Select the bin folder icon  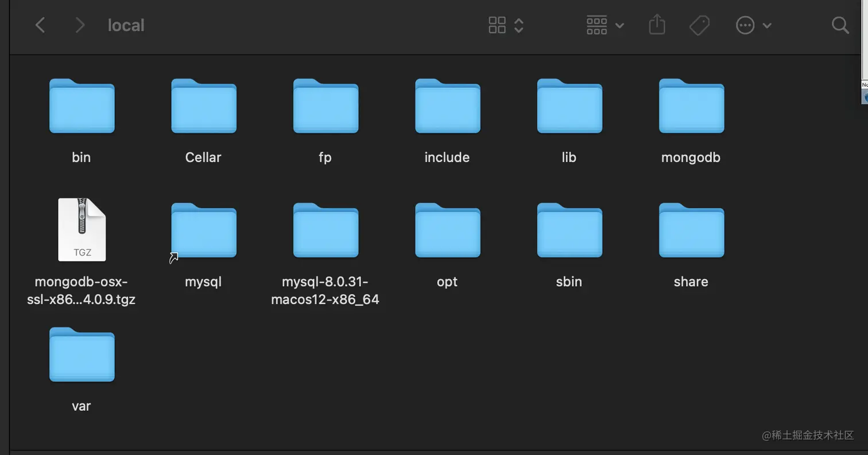click(x=82, y=106)
